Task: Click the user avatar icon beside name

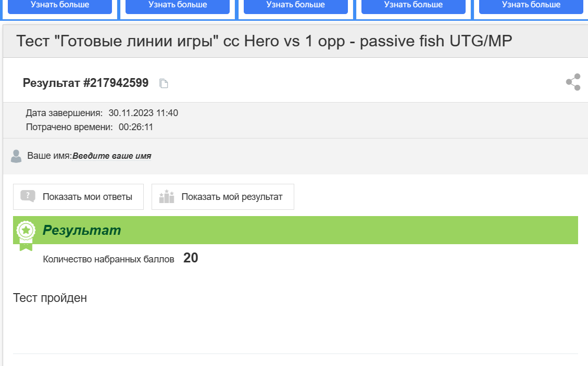Action: [16, 156]
